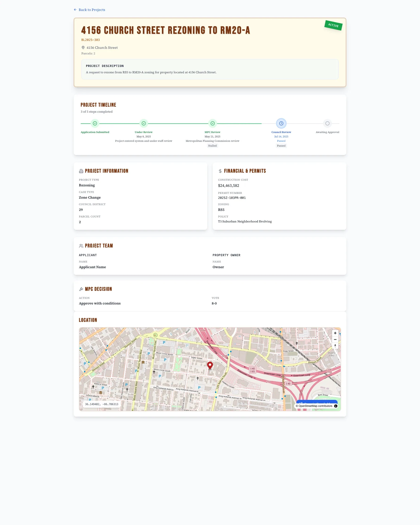
Task: Click the Approve with conditions action text
Action: 100,303
